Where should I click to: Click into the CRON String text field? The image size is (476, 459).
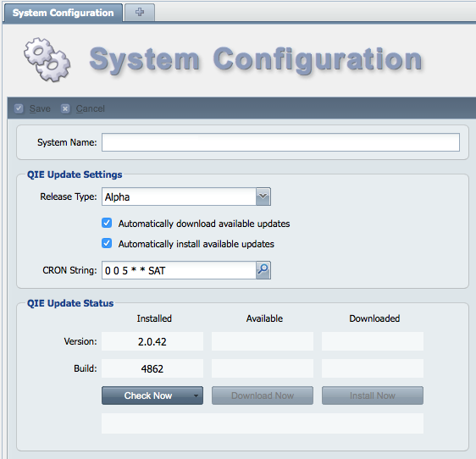(179, 270)
